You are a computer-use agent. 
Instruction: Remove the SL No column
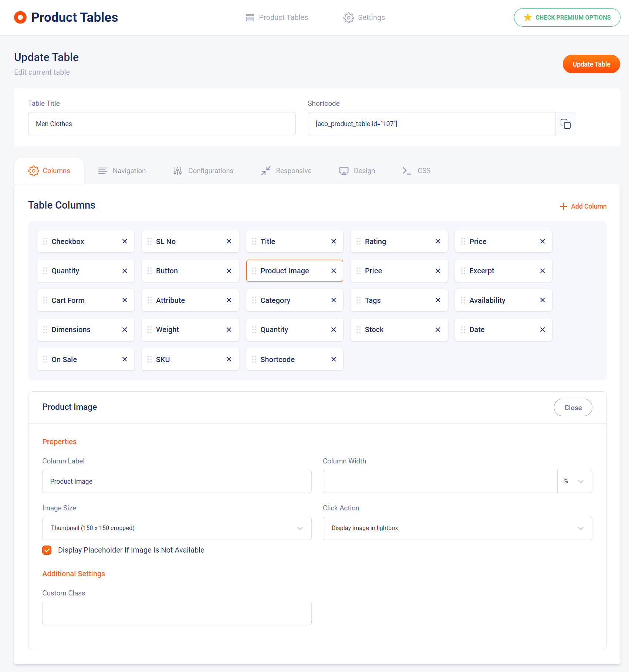coord(229,242)
